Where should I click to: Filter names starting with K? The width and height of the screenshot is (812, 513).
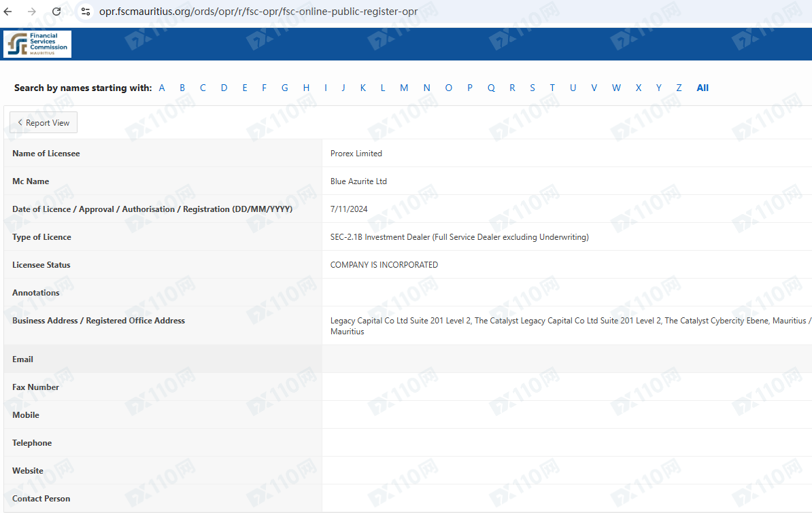363,88
